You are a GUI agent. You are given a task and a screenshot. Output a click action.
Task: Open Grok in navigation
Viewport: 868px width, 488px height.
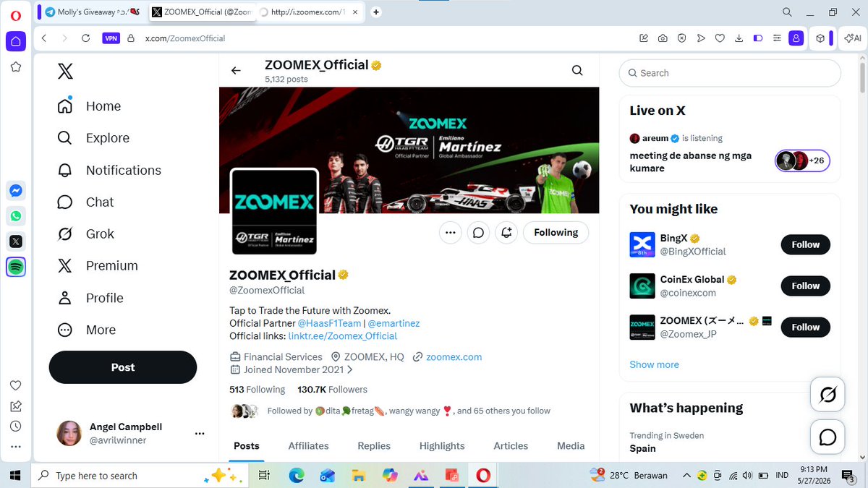pyautogui.click(x=86, y=234)
